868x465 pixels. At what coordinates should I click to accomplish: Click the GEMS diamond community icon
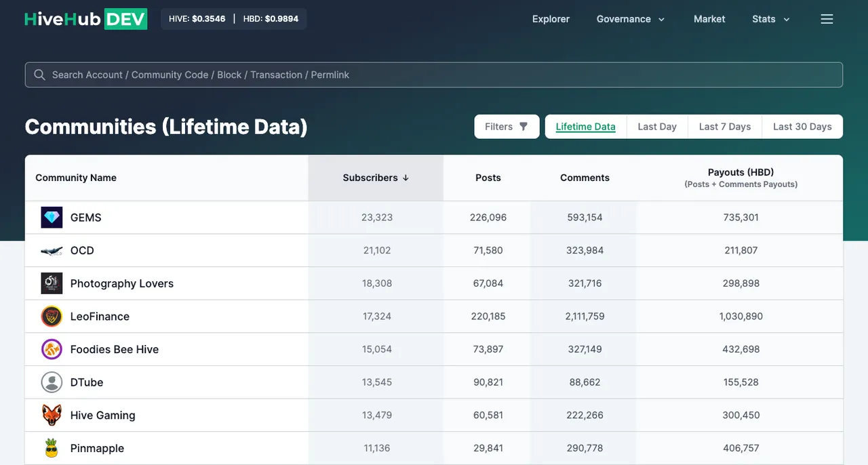(52, 218)
